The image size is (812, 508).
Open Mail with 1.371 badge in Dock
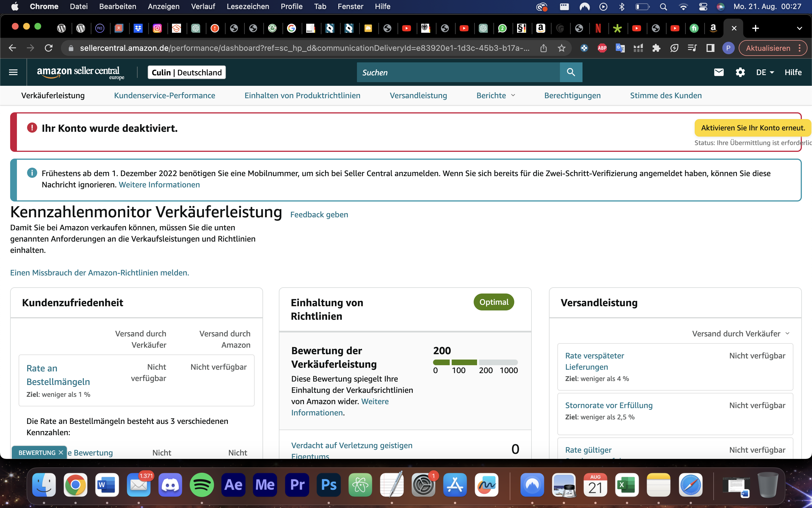point(139,485)
